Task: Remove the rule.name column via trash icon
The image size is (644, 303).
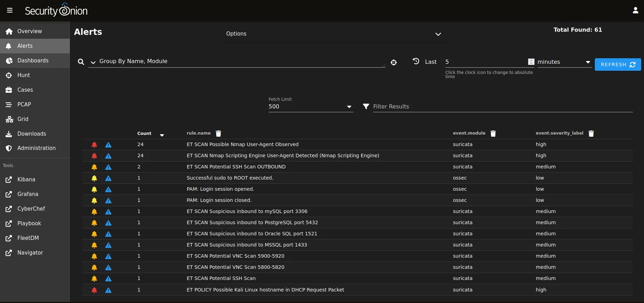Action: [x=218, y=134]
